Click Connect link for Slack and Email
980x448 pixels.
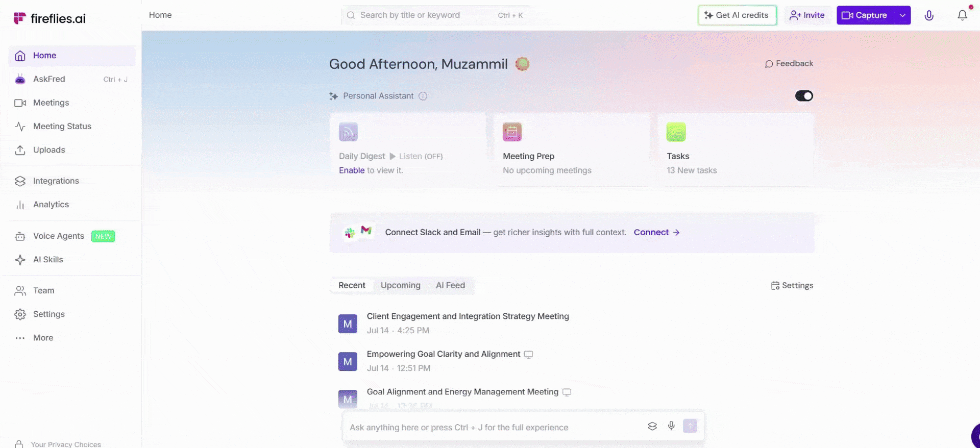point(656,232)
